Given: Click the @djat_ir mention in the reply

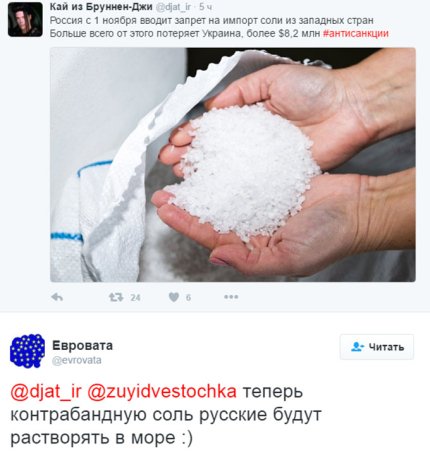Looking at the screenshot, I should click(46, 392).
